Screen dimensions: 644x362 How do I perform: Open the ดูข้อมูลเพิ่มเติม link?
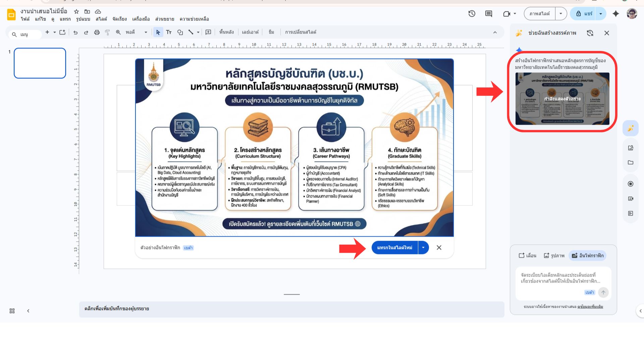tap(590, 307)
